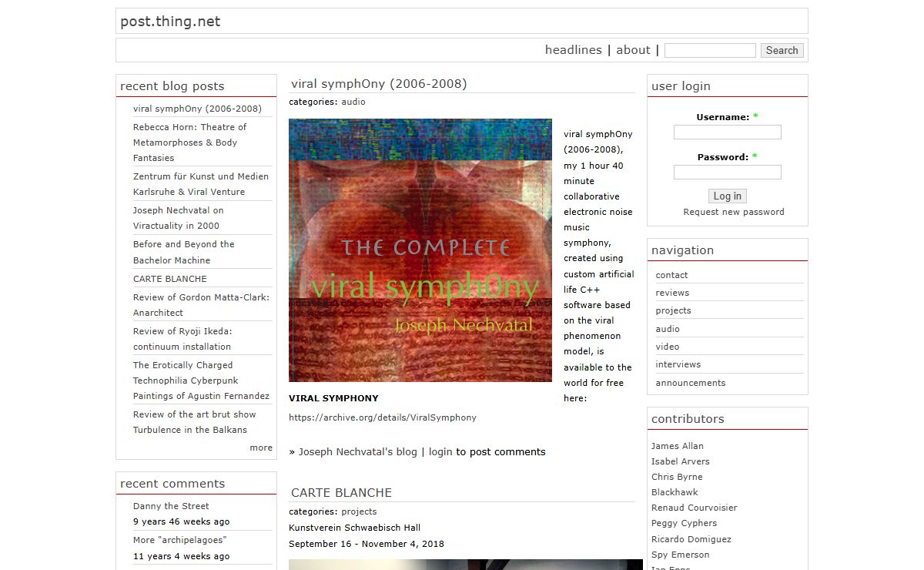The height and width of the screenshot is (570, 924).
Task: Click the Search button
Action: click(782, 50)
